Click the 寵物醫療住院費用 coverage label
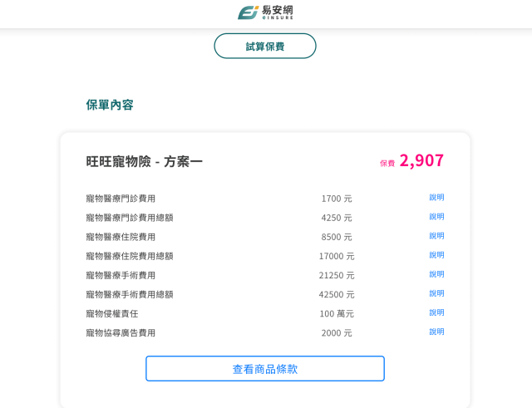Viewport: 532px width, 408px height. click(x=121, y=237)
